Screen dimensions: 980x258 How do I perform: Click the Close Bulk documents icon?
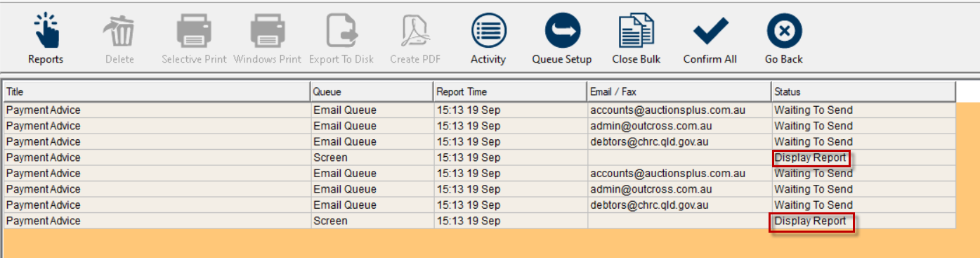click(636, 31)
